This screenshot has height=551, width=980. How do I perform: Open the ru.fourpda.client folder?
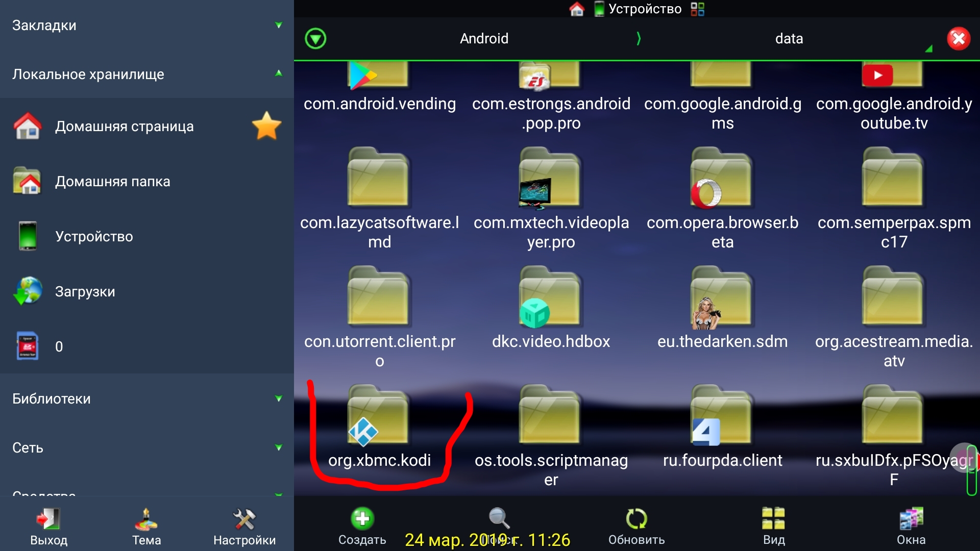tap(723, 428)
